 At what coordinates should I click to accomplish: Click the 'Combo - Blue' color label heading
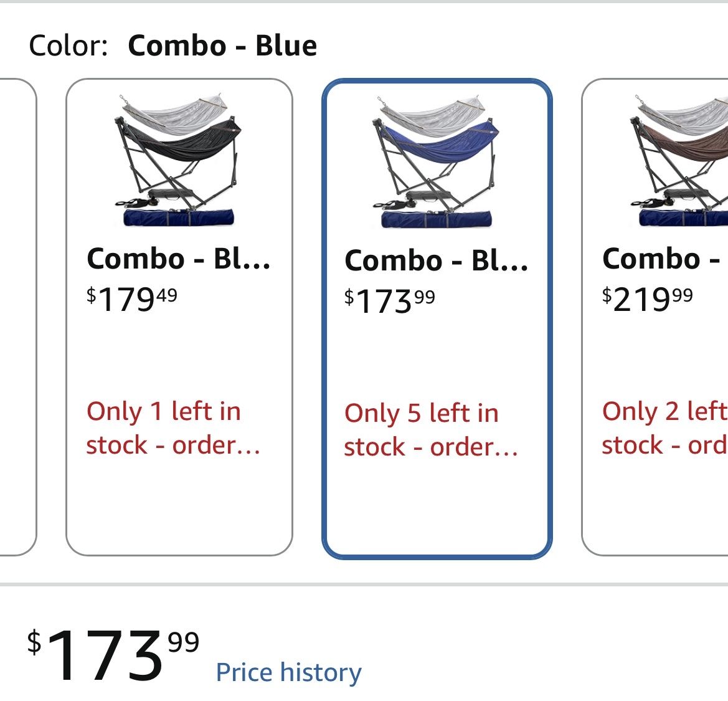click(x=222, y=45)
